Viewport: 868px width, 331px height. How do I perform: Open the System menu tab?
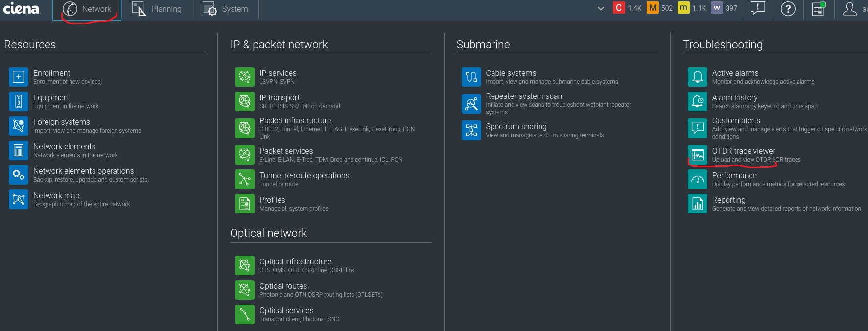pyautogui.click(x=225, y=9)
